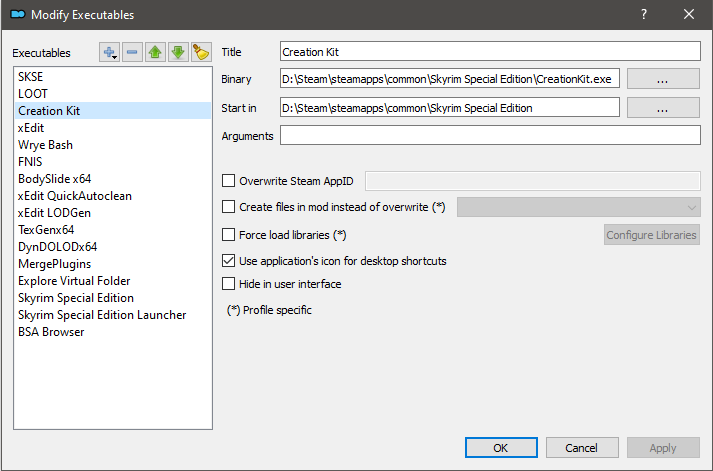Browse for the Binary path
The height and width of the screenshot is (471, 713).
coord(663,79)
